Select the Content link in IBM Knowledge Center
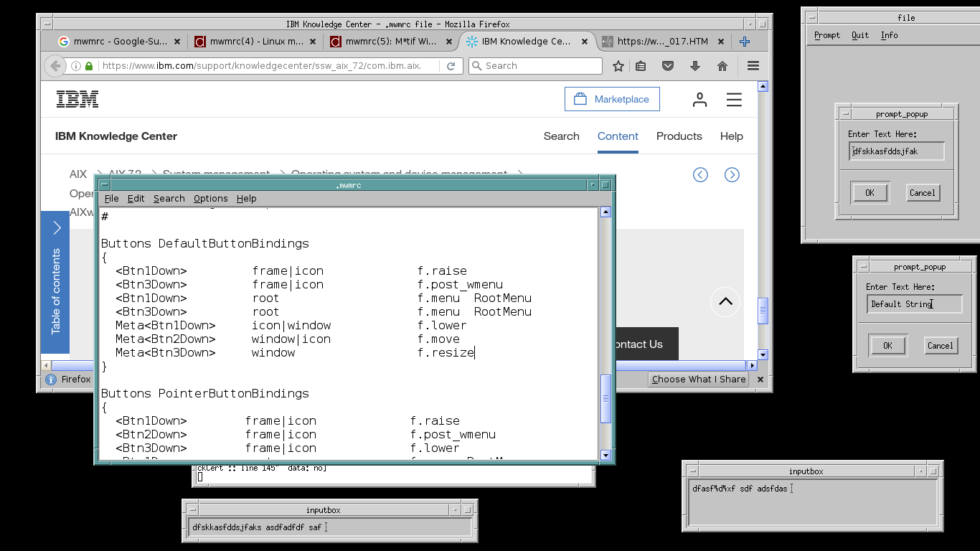The height and width of the screenshot is (551, 980). pyautogui.click(x=618, y=136)
